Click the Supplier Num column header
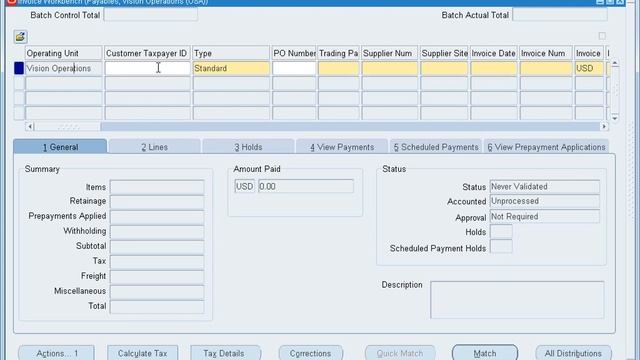640x360 pixels. click(389, 53)
